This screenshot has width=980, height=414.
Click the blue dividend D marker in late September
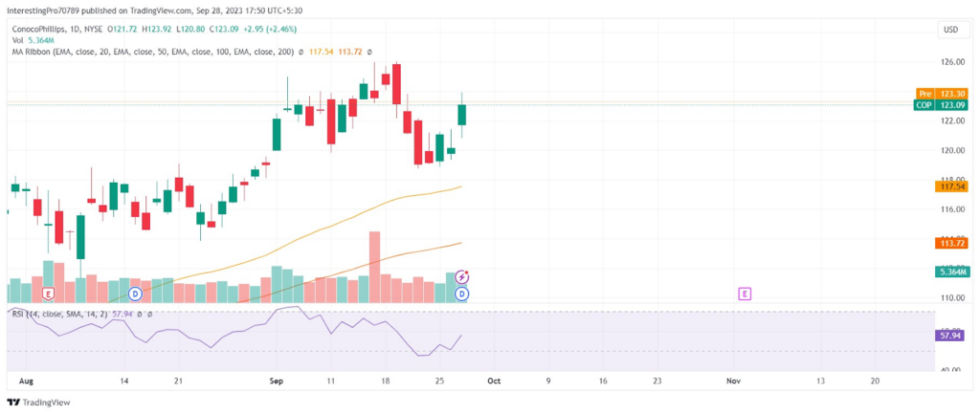tap(462, 293)
